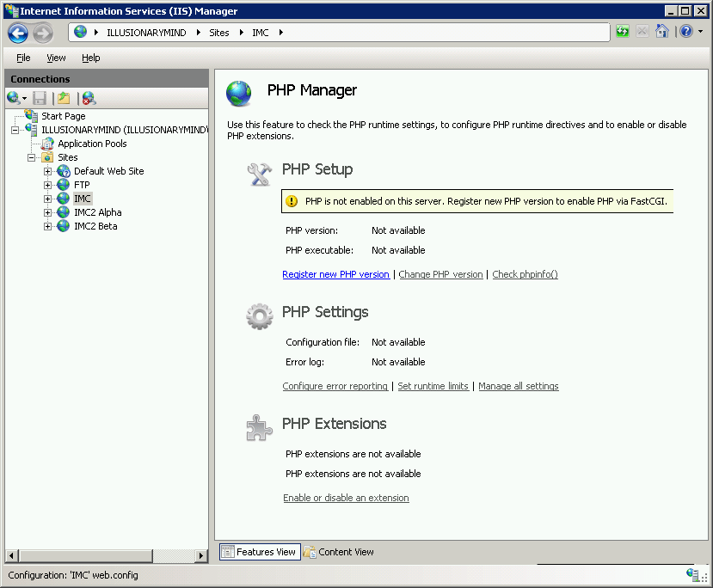Image resolution: width=713 pixels, height=588 pixels.
Task: Expand the IMC2 Beta node
Action: pos(48,226)
